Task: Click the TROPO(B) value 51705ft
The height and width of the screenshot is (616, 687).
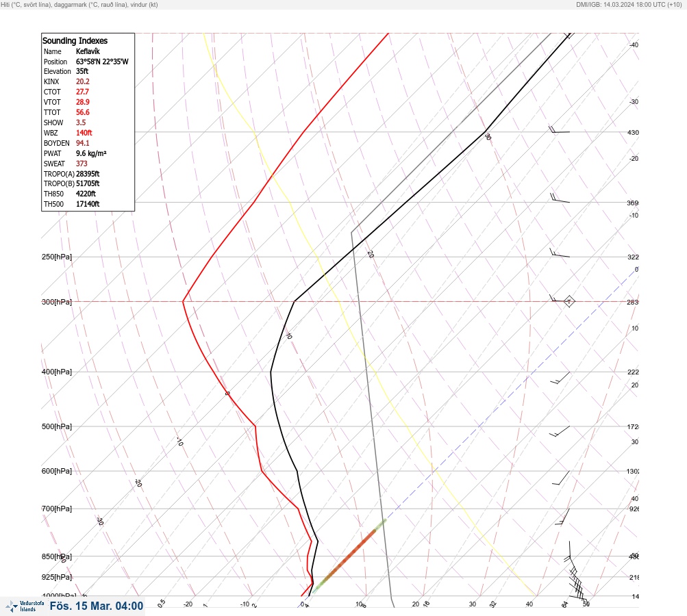Action: pyautogui.click(x=88, y=183)
